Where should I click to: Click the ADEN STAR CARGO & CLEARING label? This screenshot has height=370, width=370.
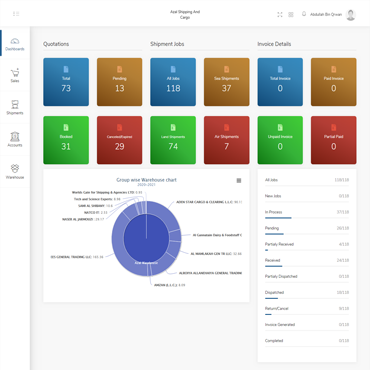tap(209, 202)
